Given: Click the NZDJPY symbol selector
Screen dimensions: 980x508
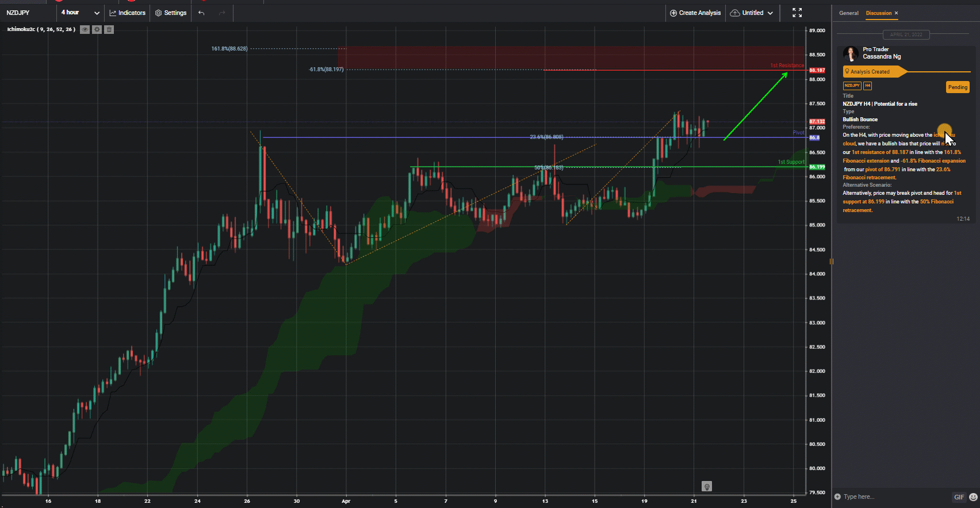Looking at the screenshot, I should click(18, 13).
